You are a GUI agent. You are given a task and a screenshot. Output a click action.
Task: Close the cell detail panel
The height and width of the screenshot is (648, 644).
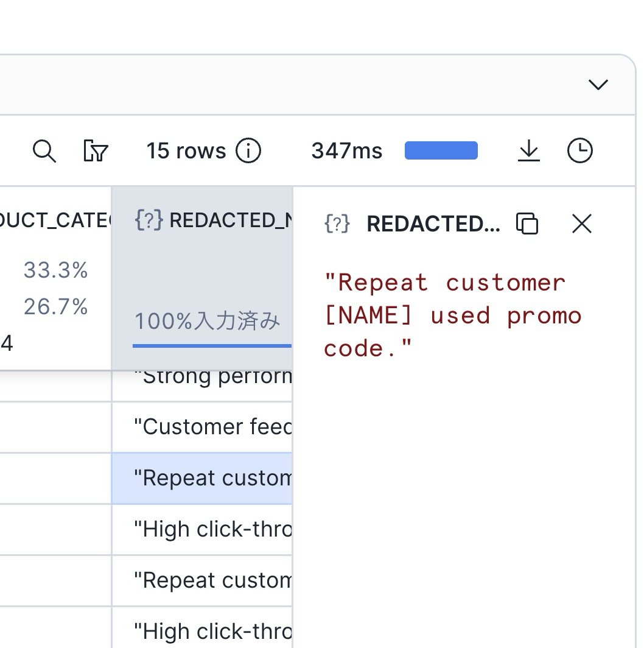point(582,224)
